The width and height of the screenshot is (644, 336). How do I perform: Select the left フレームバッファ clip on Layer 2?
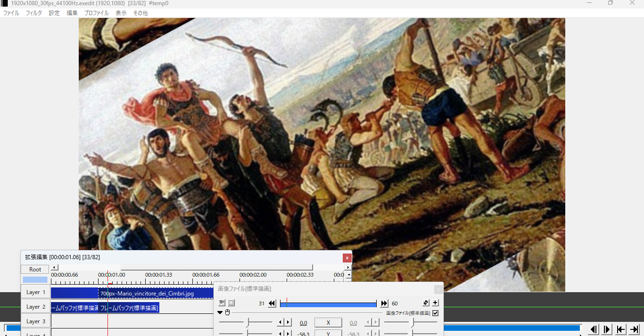pos(74,308)
